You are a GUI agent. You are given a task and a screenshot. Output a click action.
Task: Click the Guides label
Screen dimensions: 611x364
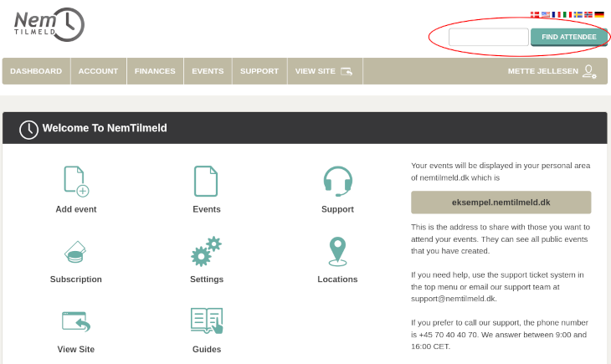207,349
